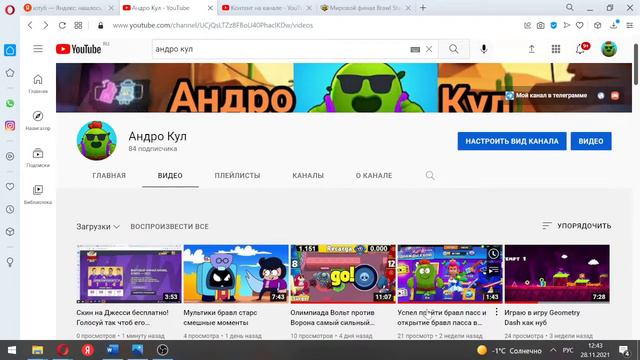Screen dimensions: 640x360
Task: Select Главная in YouTube sidebar
Action: click(x=38, y=84)
